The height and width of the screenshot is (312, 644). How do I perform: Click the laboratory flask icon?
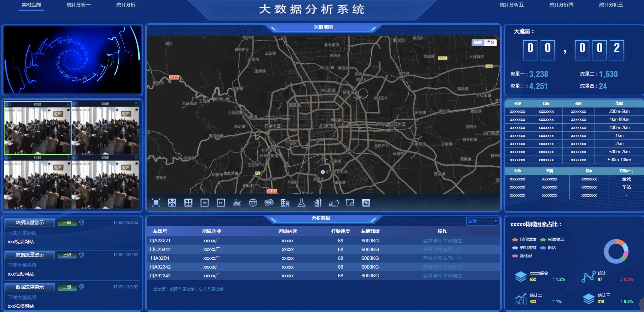point(301,203)
